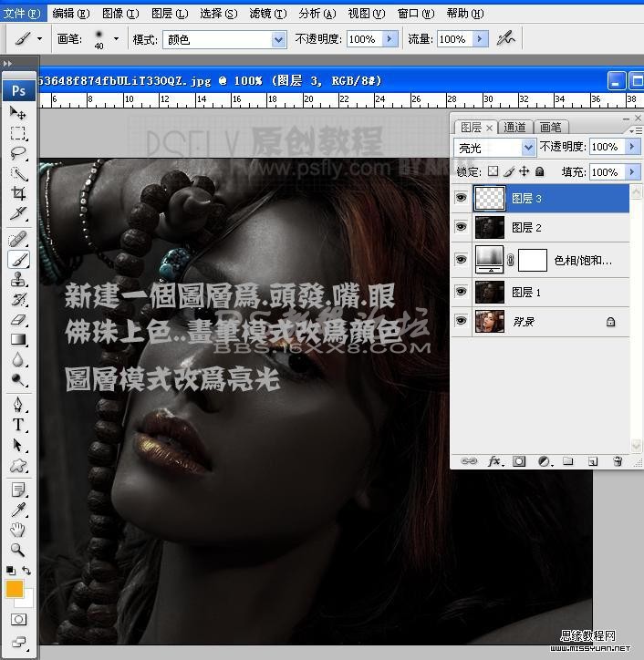Select the Zoom tool

(x=17, y=550)
